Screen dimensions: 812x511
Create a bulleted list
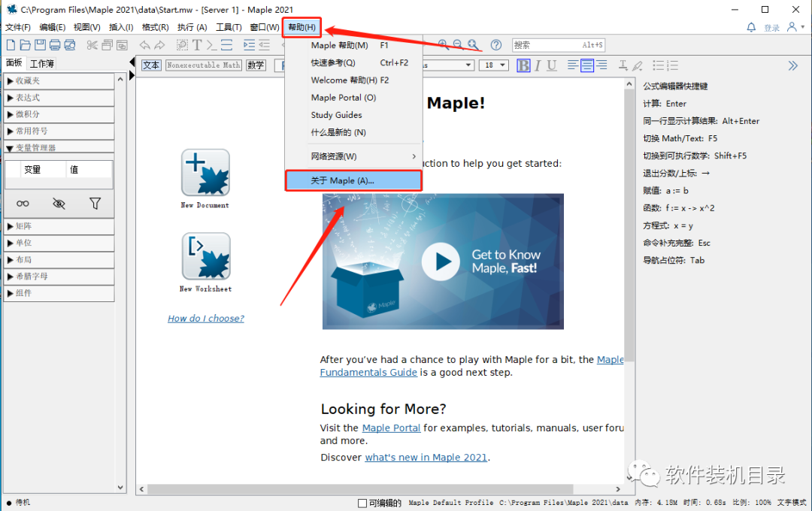pyautogui.click(x=658, y=65)
